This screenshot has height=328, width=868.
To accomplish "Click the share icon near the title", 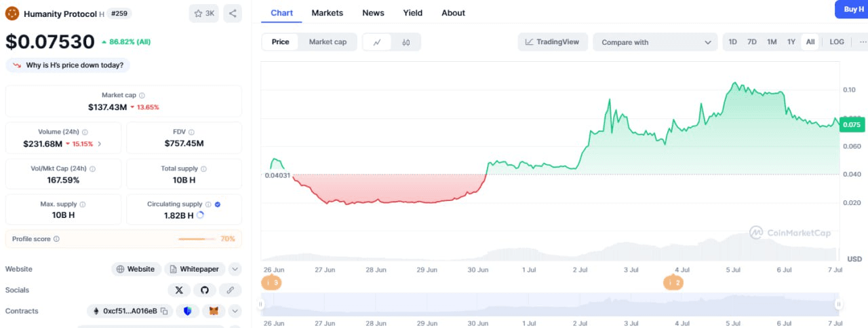I will 233,13.
